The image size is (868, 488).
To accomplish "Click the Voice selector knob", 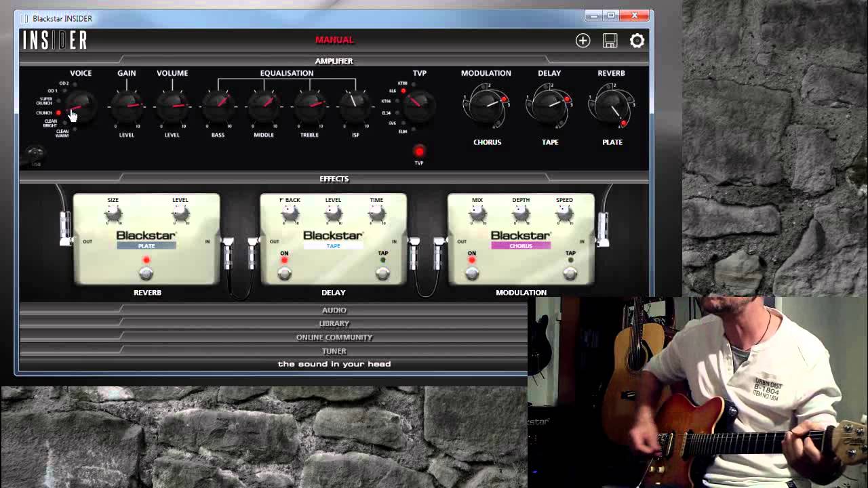I will (81, 107).
